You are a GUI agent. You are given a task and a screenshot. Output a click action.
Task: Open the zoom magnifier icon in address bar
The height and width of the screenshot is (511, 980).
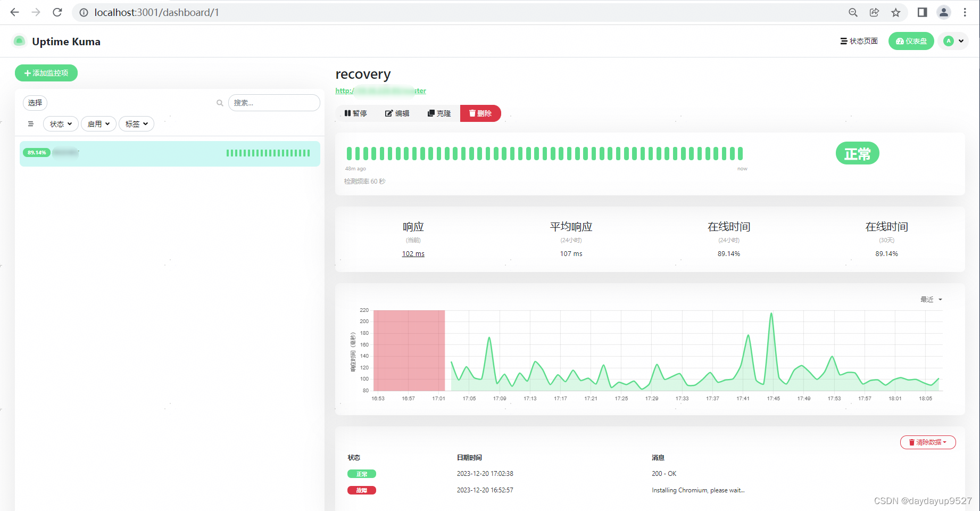coord(853,12)
